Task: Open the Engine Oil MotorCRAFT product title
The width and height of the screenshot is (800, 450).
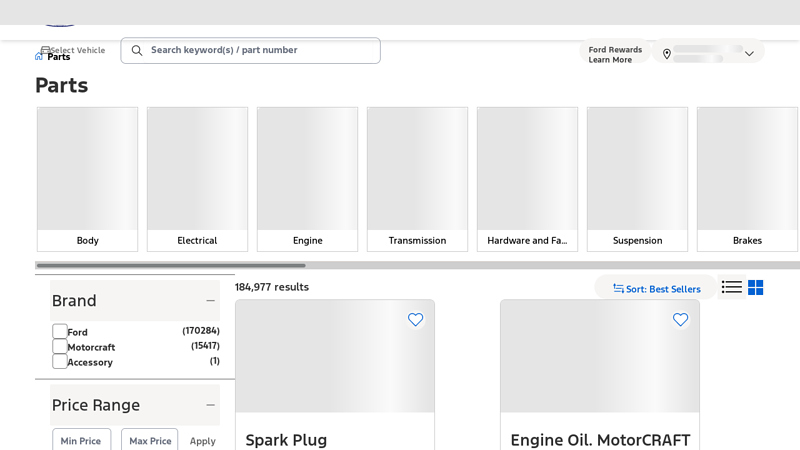Action: tap(601, 440)
